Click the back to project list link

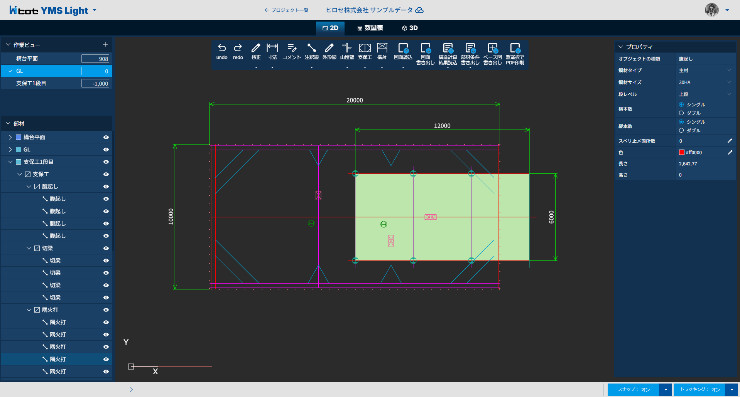point(286,10)
